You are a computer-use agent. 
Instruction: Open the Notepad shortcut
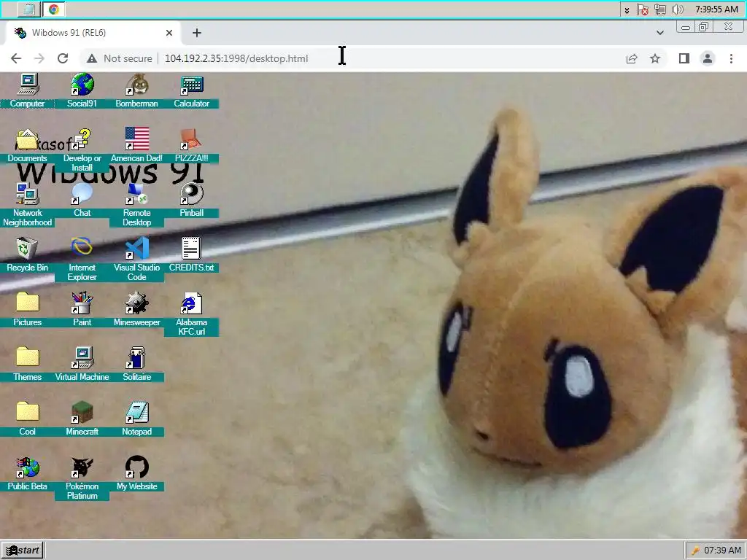(x=136, y=419)
